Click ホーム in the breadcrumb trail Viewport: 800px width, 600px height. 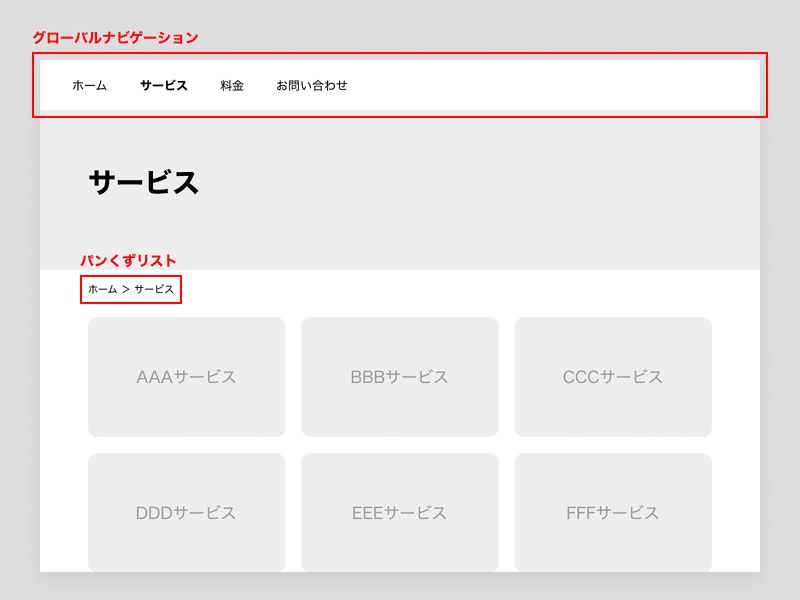pos(103,289)
